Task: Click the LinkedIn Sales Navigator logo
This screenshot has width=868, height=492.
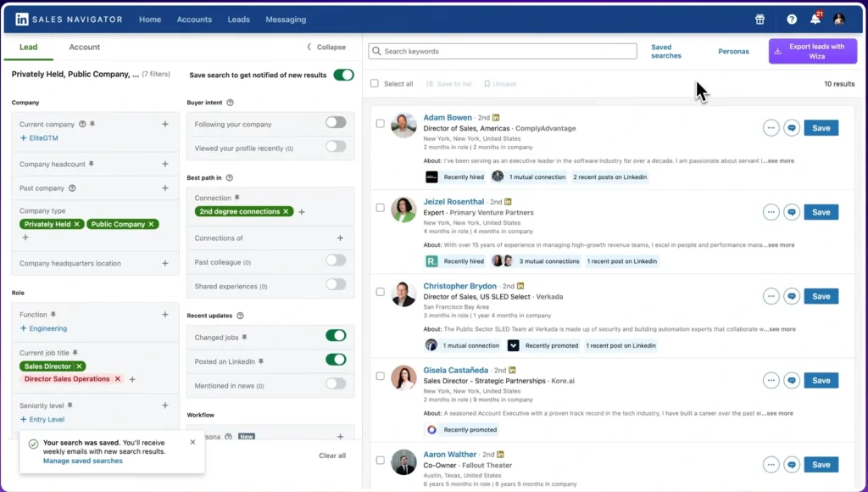Action: click(70, 20)
